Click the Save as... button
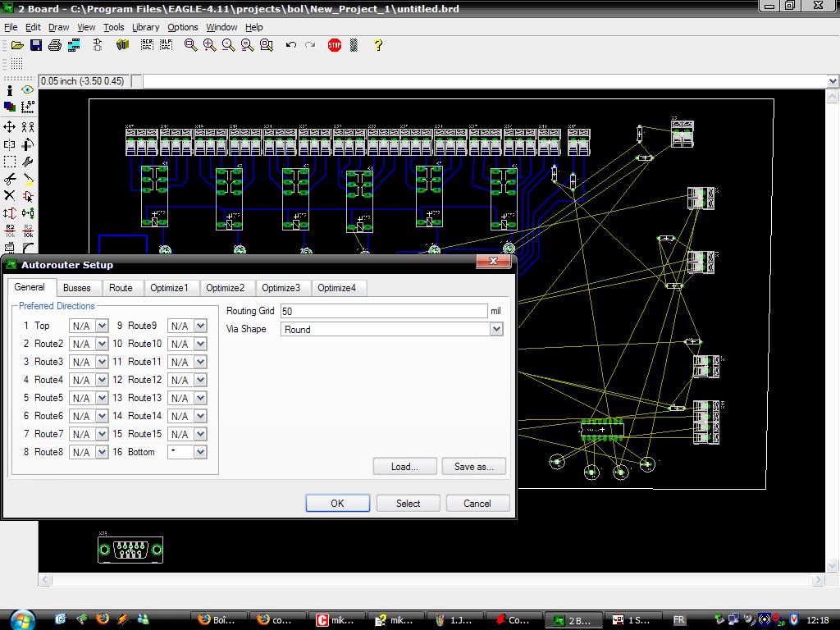 [473, 467]
